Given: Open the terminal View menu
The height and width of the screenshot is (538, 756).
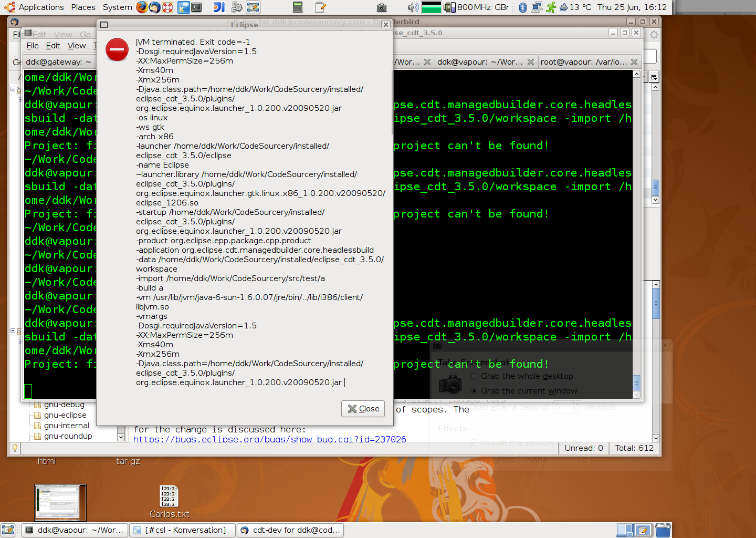Looking at the screenshot, I should [x=77, y=46].
